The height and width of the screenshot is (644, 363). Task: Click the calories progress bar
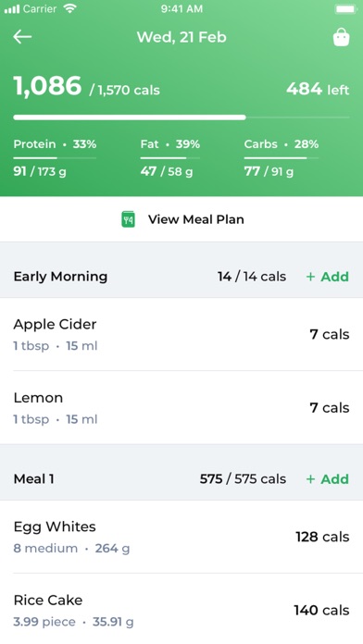tap(181, 118)
